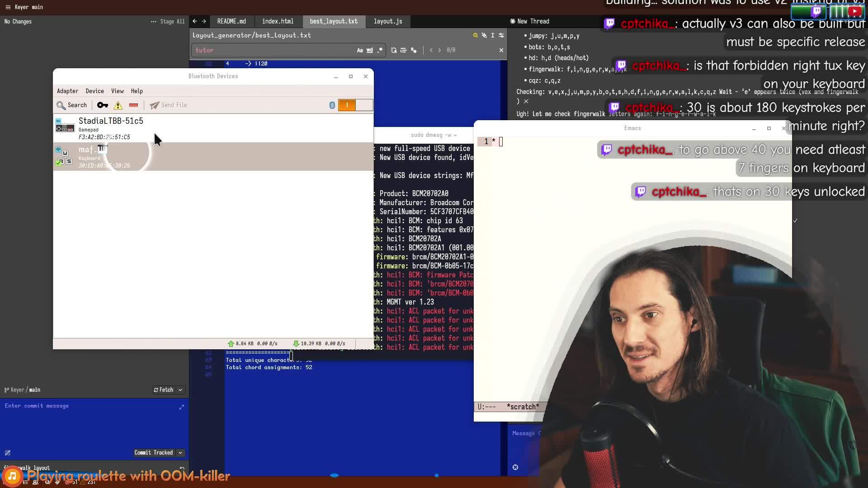The height and width of the screenshot is (488, 868).
Task: Toggle case-sensitive Aa search matching
Action: (359, 50)
